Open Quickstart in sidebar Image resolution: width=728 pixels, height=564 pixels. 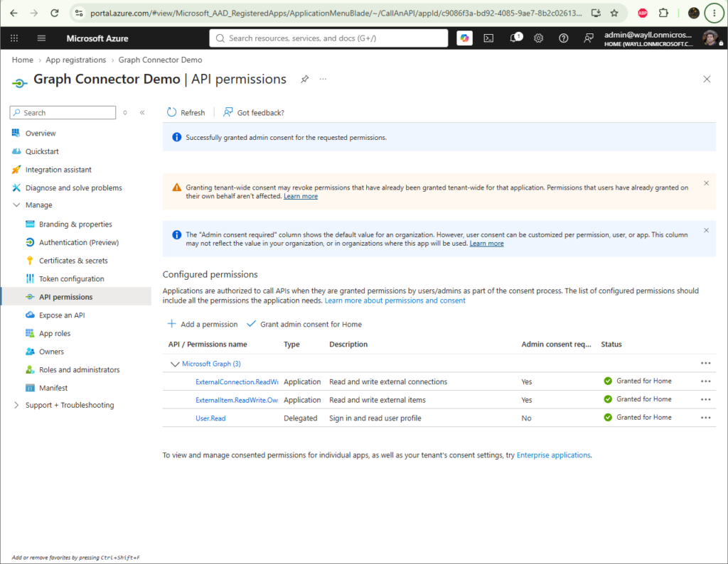coord(42,151)
